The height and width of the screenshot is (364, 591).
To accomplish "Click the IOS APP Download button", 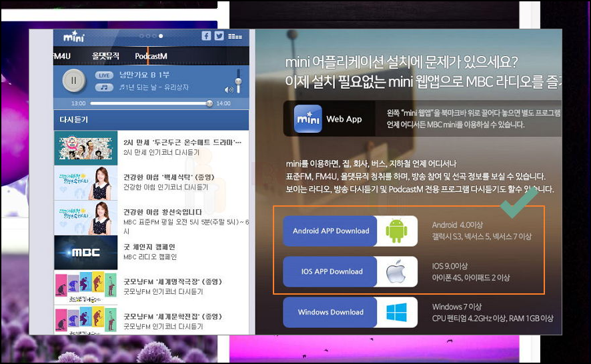I will pos(330,272).
